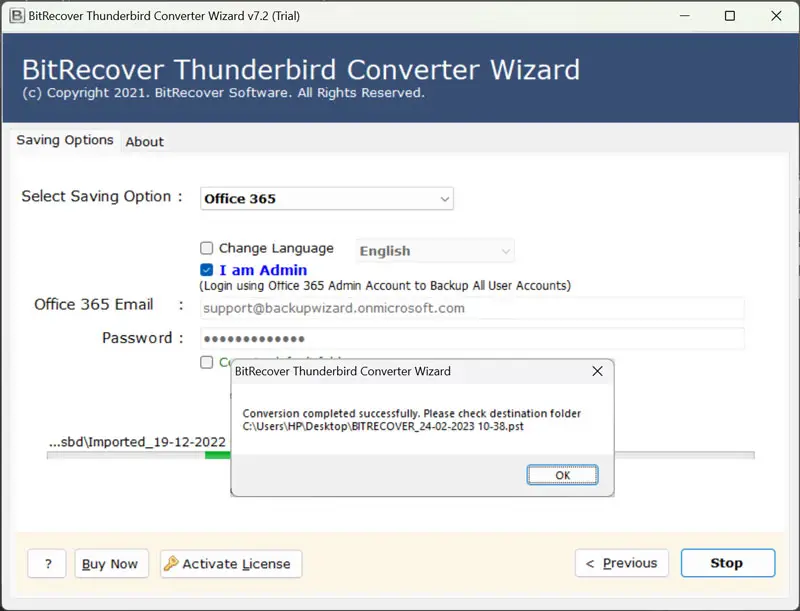Close the conversion completed dialog
Screen dimensions: 800x611
tap(597, 371)
